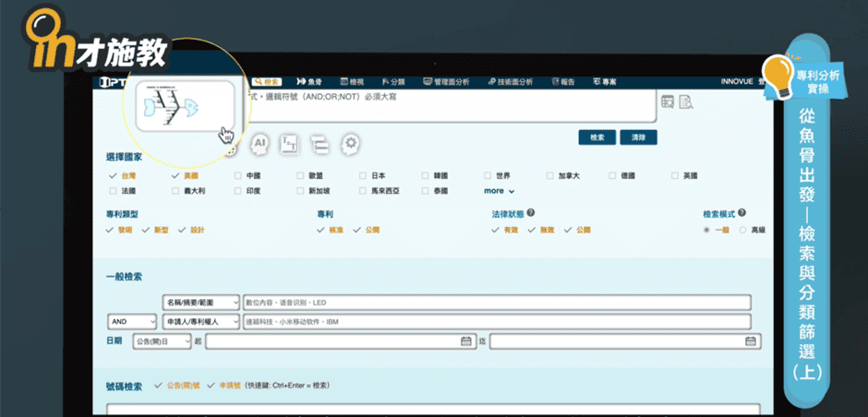Screen dimensions: 868x417
Task: Open the 名稱/摘要/範圍 field dropdown
Action: pyautogui.click(x=200, y=303)
